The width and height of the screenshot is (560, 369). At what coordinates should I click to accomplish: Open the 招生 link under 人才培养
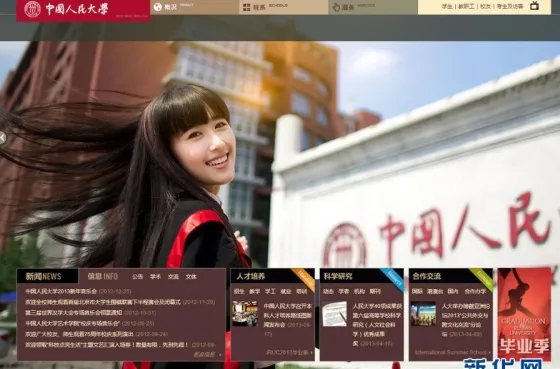(x=239, y=291)
